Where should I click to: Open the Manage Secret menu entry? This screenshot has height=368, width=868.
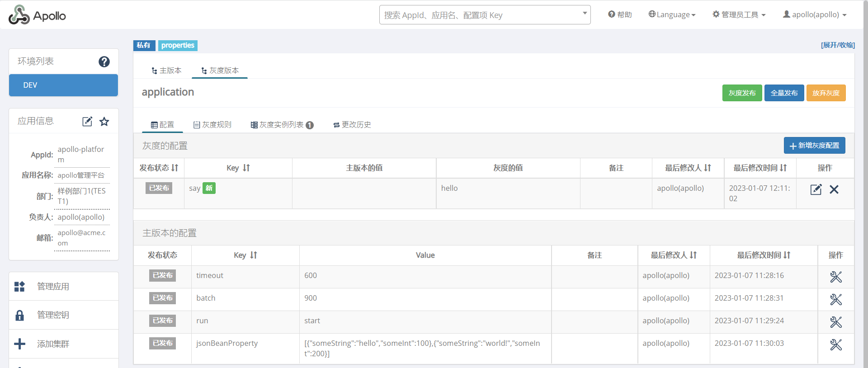point(64,315)
